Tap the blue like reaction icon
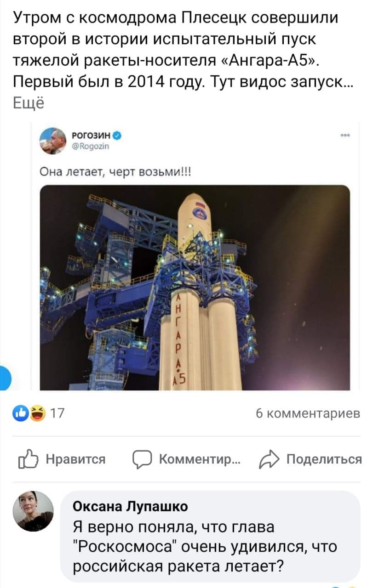373x588 pixels. pos(22,414)
